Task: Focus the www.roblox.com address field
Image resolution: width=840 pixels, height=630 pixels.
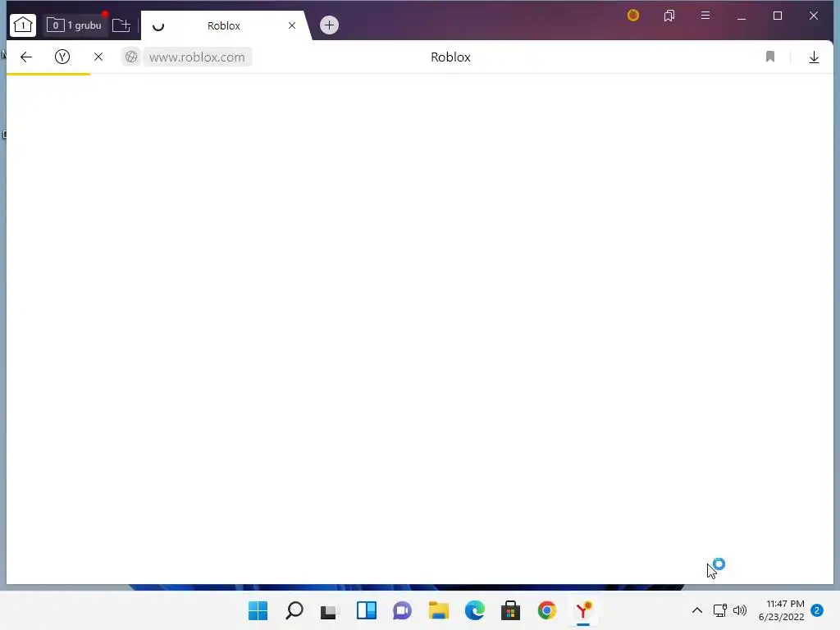Action: [x=197, y=57]
